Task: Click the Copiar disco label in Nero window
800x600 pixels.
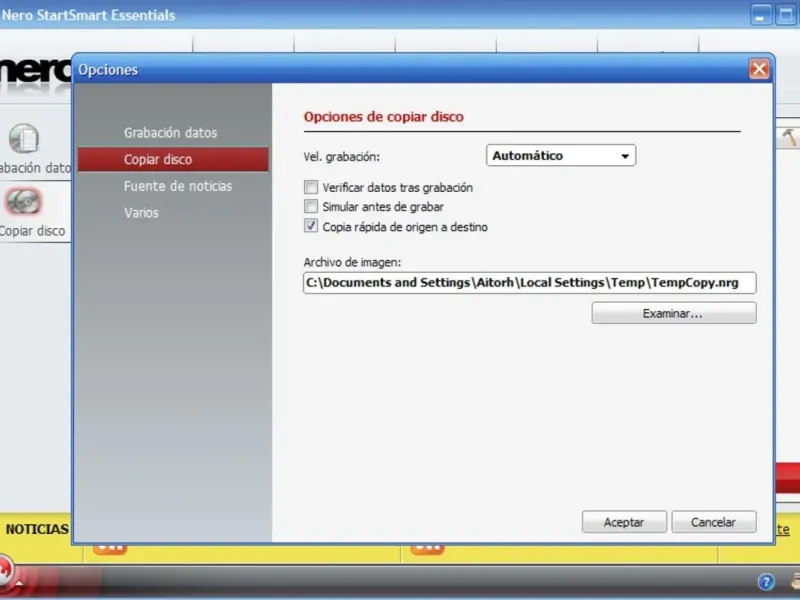Action: coord(32,231)
